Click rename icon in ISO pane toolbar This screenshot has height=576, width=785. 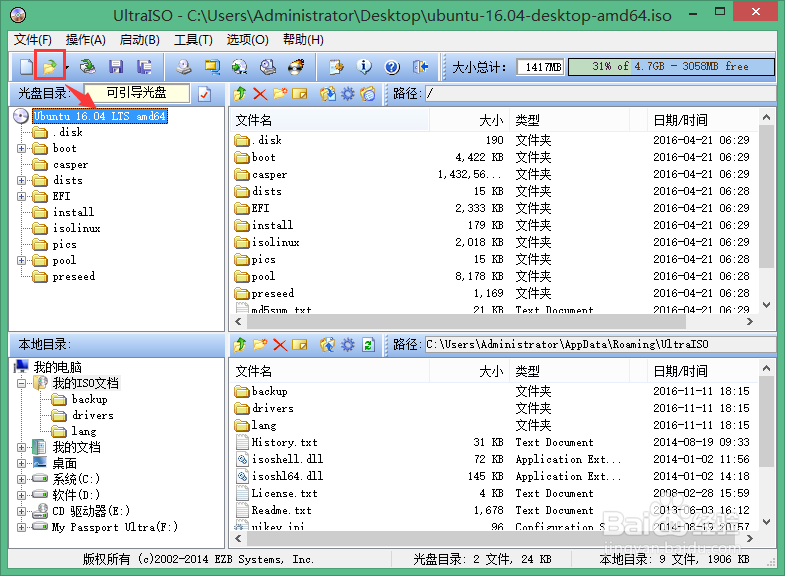point(300,94)
